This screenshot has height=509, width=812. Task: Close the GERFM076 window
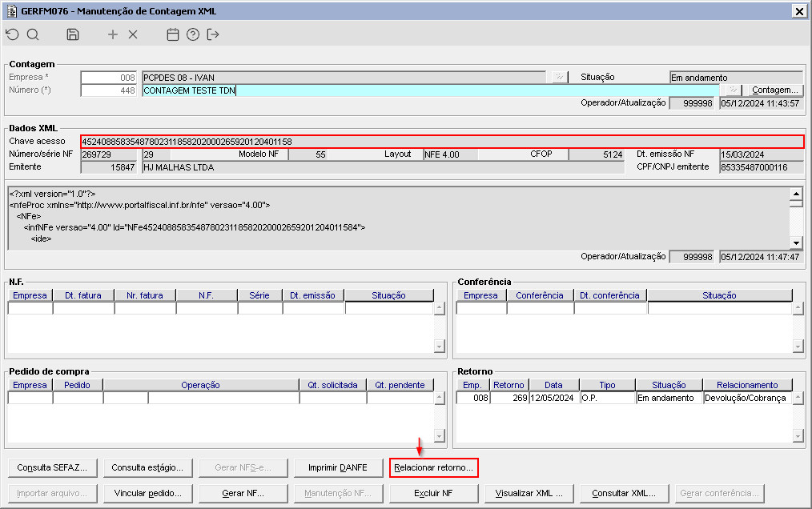click(799, 11)
